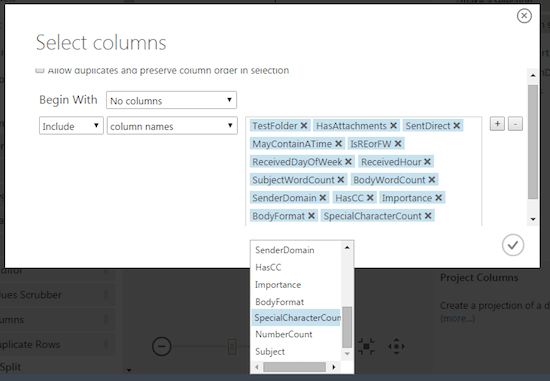
Task: Add a new rule with plus button
Action: [x=497, y=124]
